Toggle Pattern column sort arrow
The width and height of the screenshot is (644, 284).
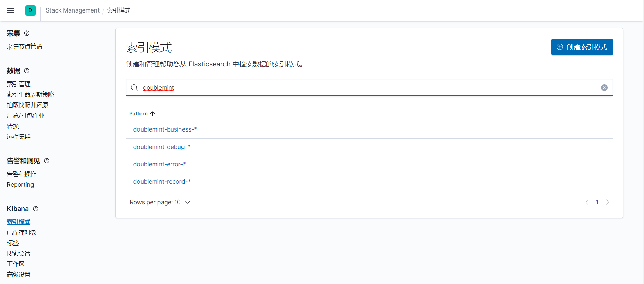click(153, 114)
